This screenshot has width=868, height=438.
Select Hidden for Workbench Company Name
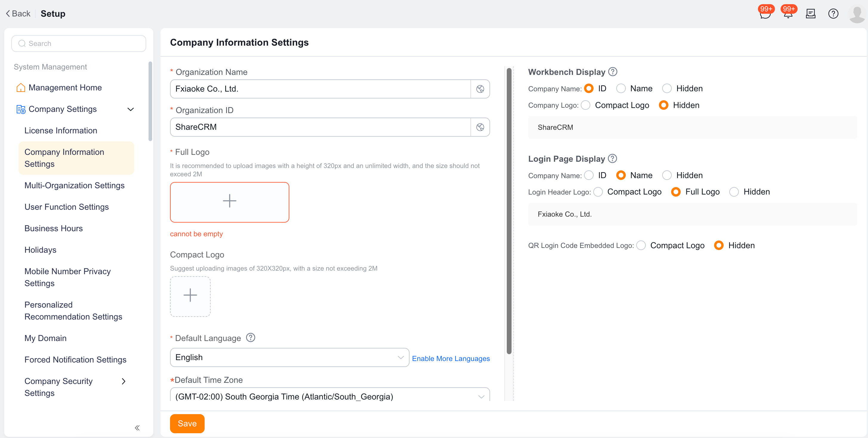pyautogui.click(x=666, y=89)
